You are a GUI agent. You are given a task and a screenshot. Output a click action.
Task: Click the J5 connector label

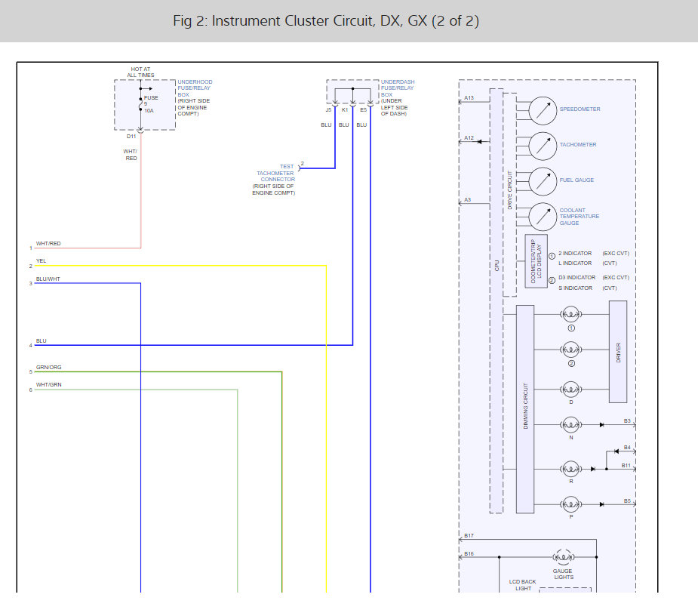pos(328,110)
